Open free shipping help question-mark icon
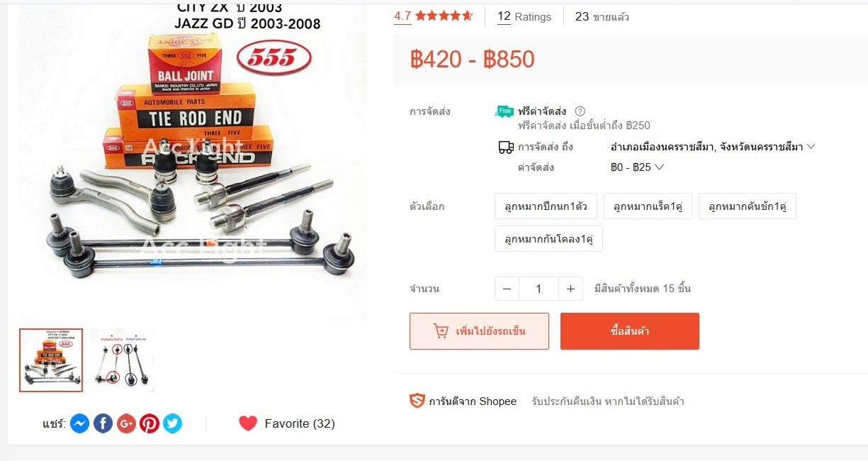Screen dimensions: 868x461 [580, 111]
